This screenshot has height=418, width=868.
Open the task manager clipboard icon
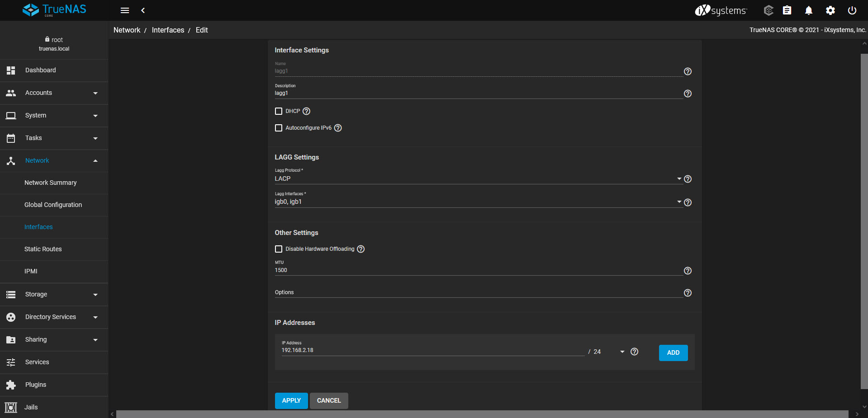pos(787,10)
